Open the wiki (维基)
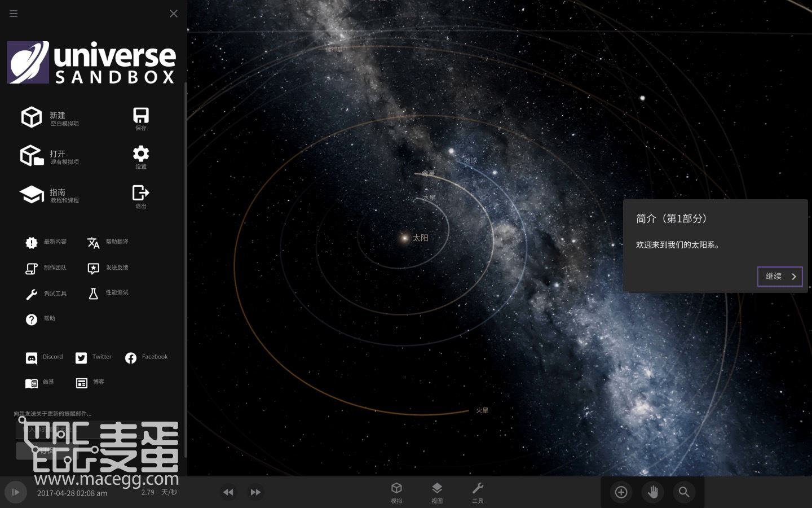This screenshot has width=812, height=508. [39, 383]
